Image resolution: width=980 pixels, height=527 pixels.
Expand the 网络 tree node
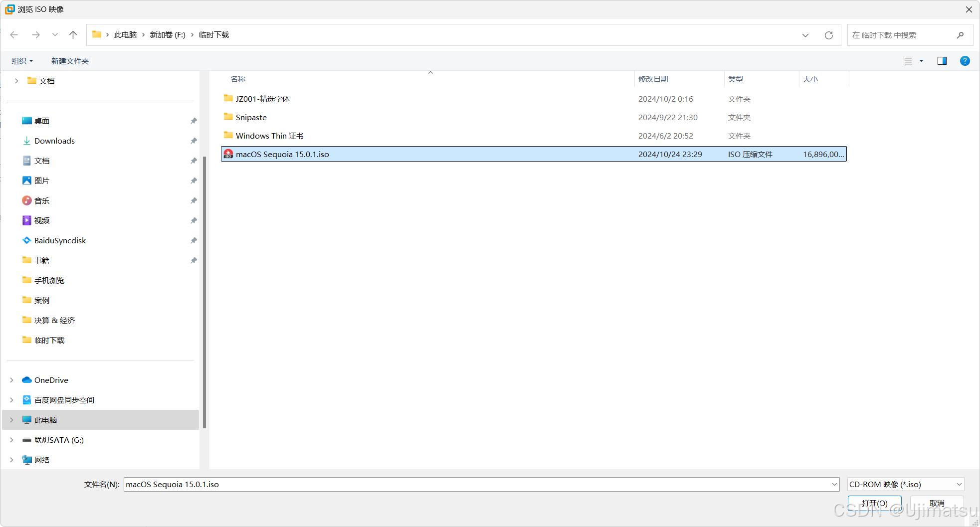[11, 460]
